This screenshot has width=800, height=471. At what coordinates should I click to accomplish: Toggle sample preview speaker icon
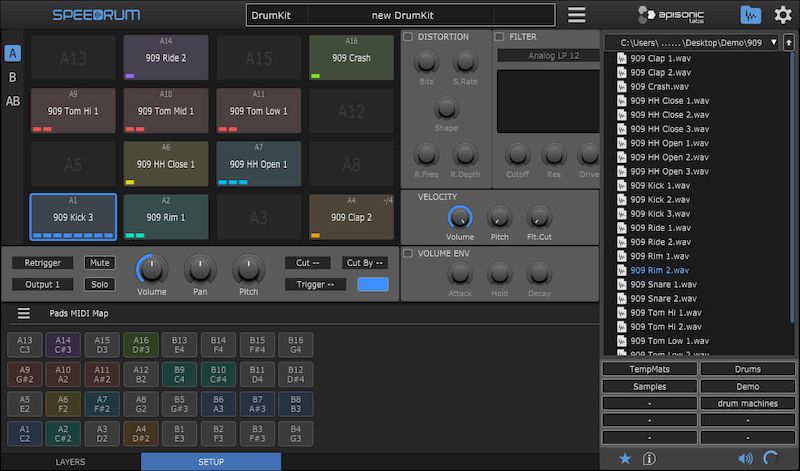[x=745, y=458]
